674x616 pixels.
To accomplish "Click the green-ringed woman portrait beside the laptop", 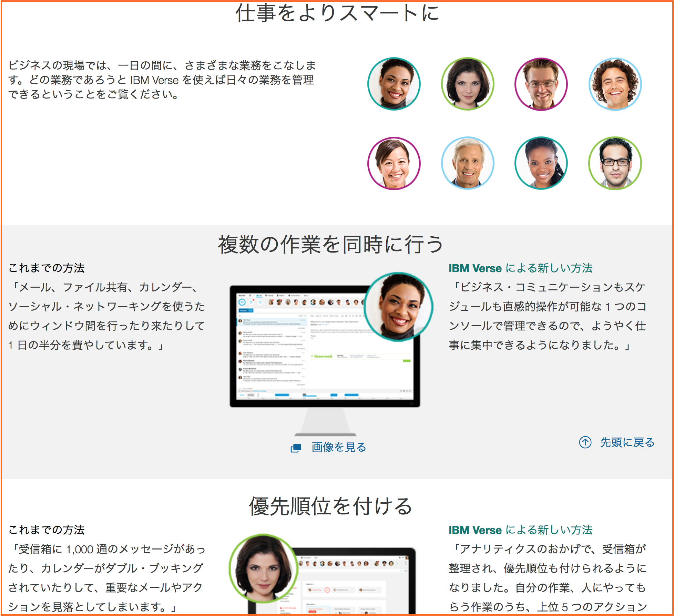I will (264, 569).
